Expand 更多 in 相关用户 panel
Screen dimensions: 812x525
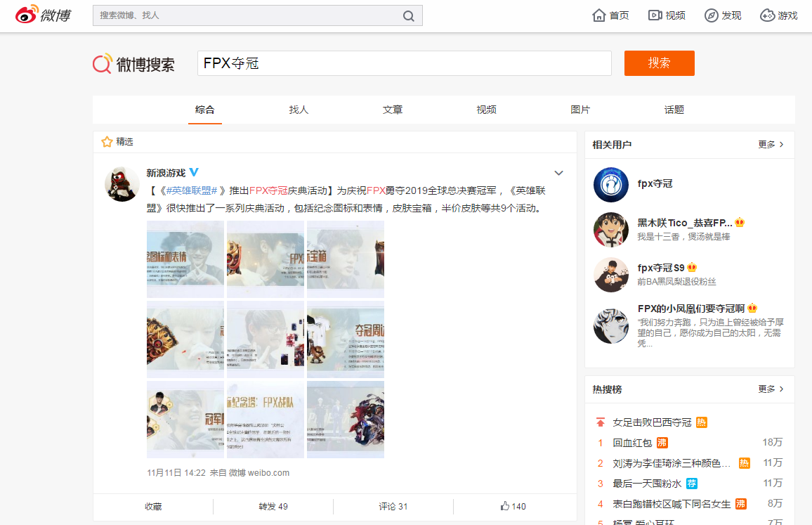pyautogui.click(x=771, y=145)
